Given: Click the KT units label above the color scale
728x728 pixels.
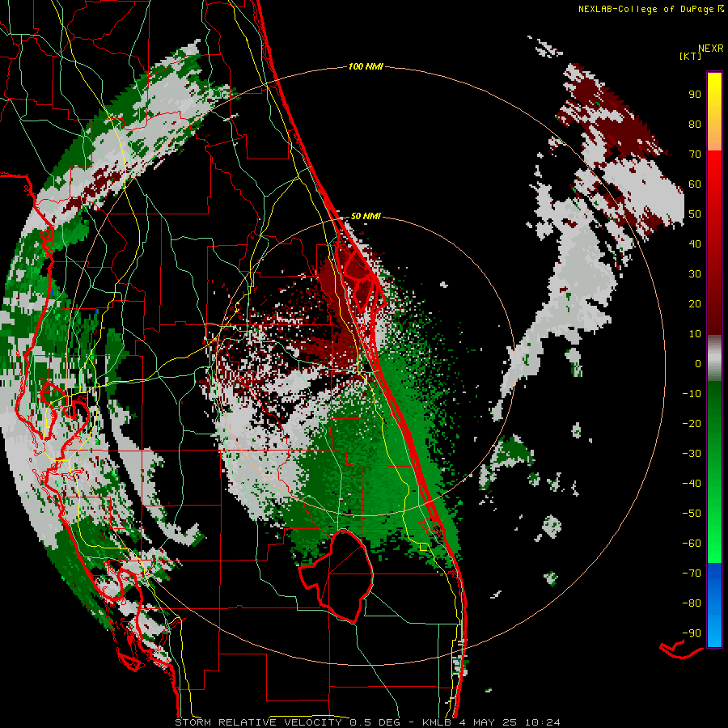Looking at the screenshot, I should 691,56.
